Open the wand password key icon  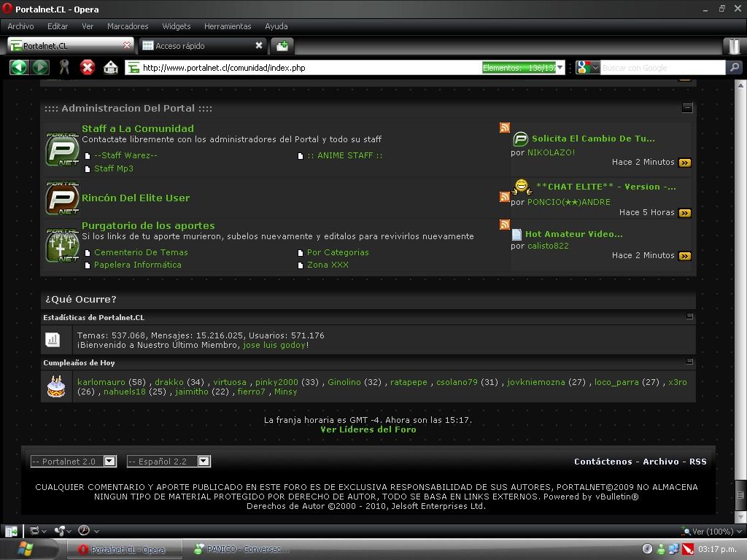click(64, 67)
